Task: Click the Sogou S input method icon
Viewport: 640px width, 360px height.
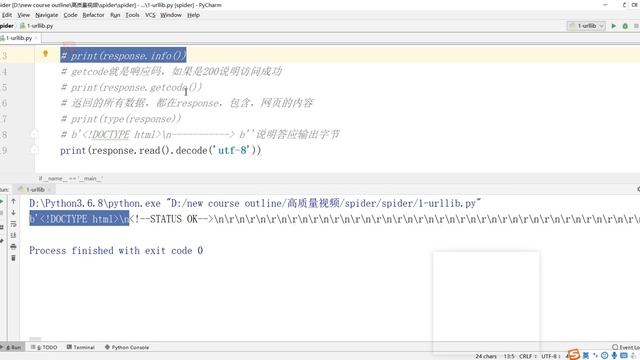Action: pyautogui.click(x=574, y=355)
